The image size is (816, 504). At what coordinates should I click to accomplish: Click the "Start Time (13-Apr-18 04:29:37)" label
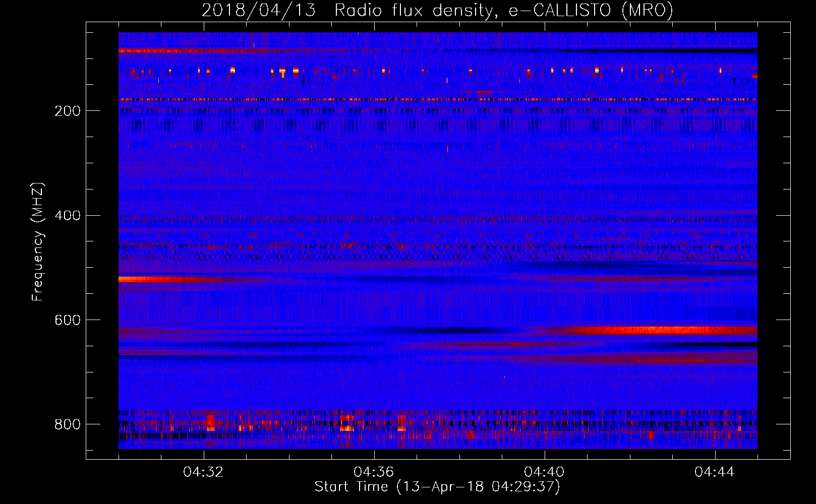[x=437, y=487]
